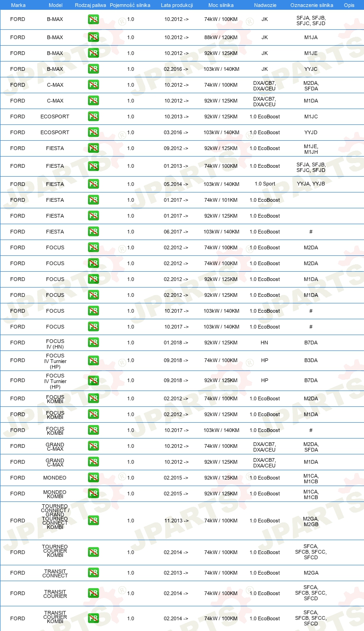The height and width of the screenshot is (631, 364).
Task: Click the fuel icon in the GRAND C-MAX M1DA row
Action: (x=94, y=462)
